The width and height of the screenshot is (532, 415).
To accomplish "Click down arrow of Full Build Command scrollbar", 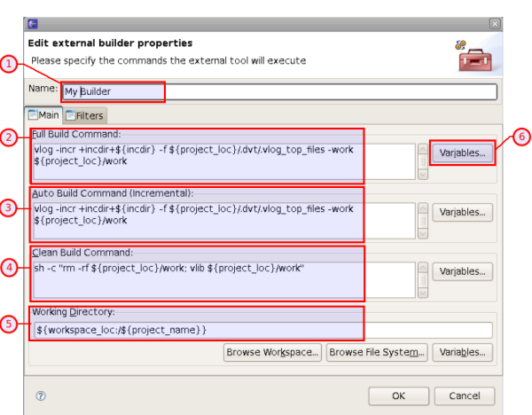I will 422,174.
